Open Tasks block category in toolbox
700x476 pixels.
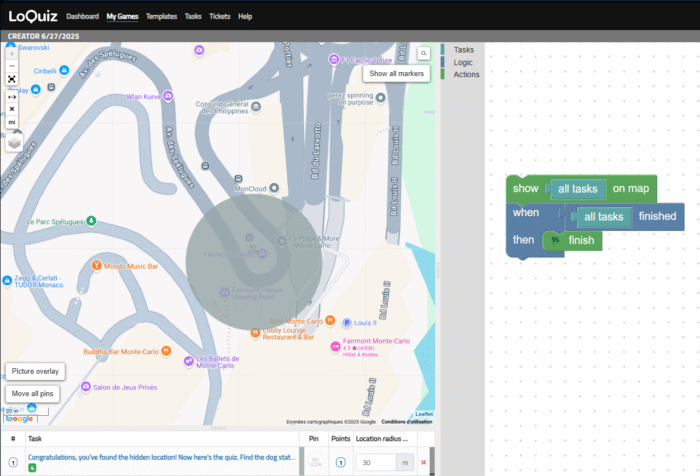point(463,50)
